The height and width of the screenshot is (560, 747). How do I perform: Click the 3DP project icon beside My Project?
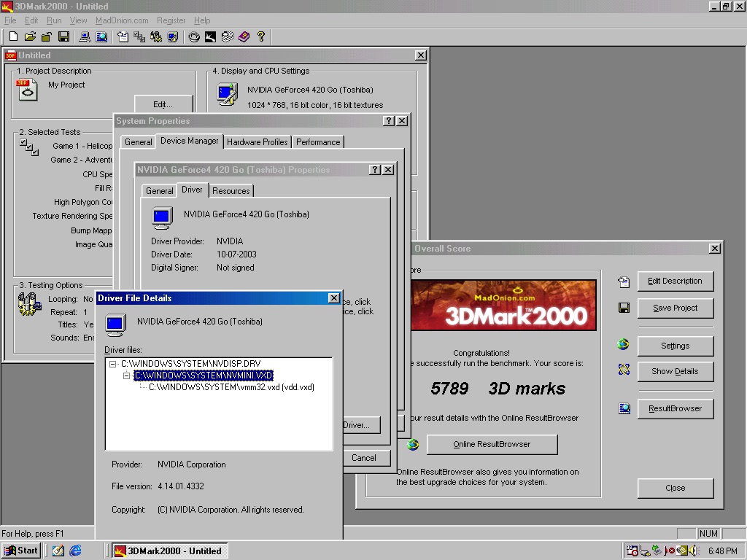click(x=27, y=90)
